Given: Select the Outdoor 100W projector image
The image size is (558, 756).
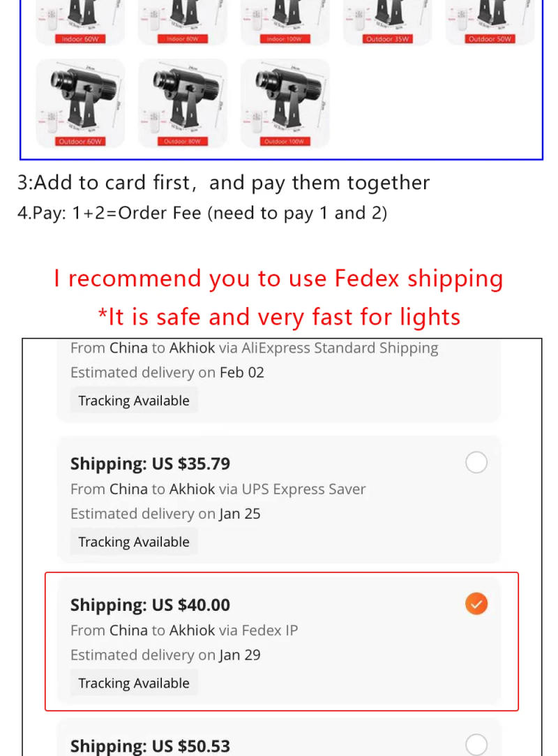Looking at the screenshot, I should pos(285,103).
